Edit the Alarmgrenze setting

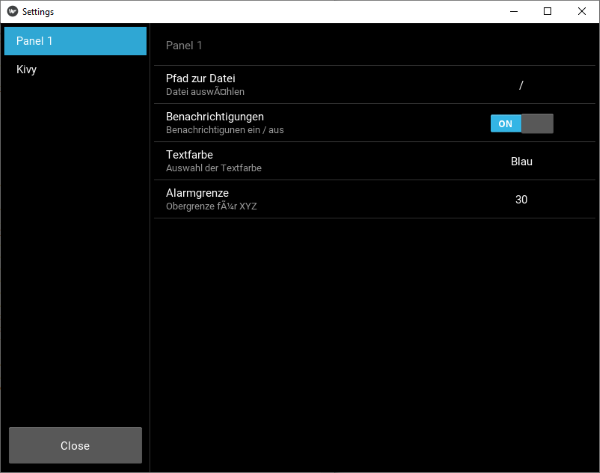point(374,199)
